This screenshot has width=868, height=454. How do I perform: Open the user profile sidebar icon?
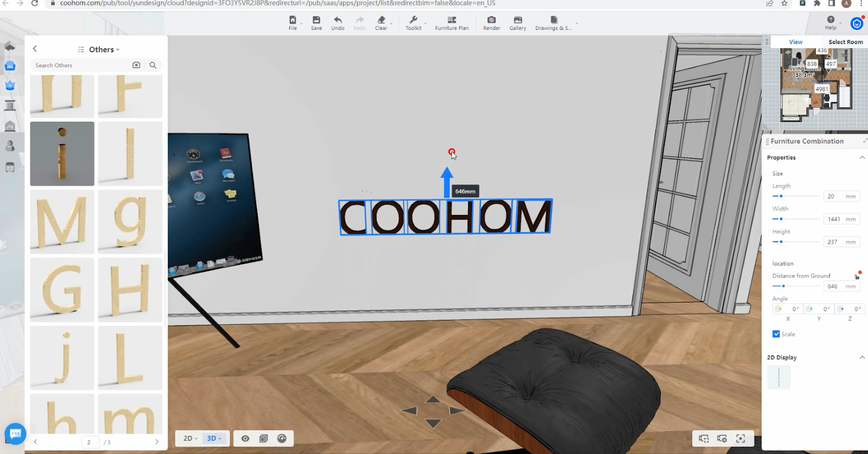click(x=10, y=146)
